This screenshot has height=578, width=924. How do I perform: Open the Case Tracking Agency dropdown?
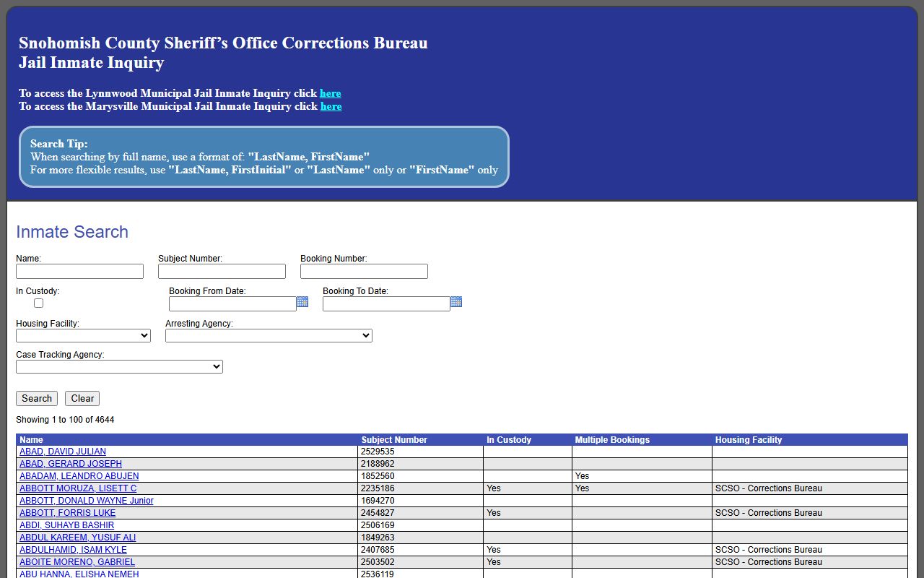click(x=119, y=367)
